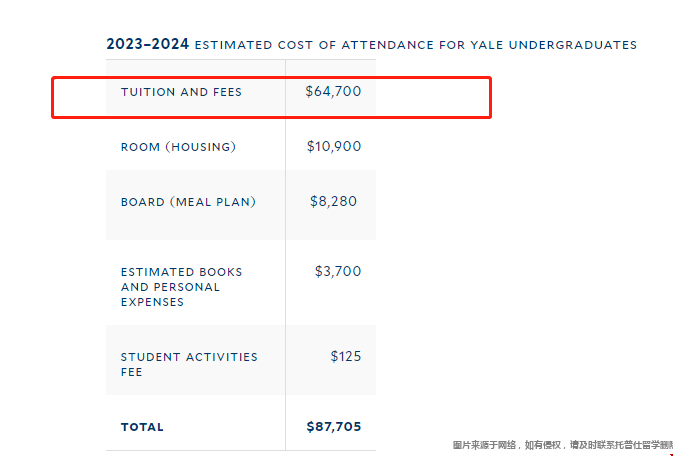Select the Room (Housing) row label
This screenshot has width=673, height=456.
(178, 147)
